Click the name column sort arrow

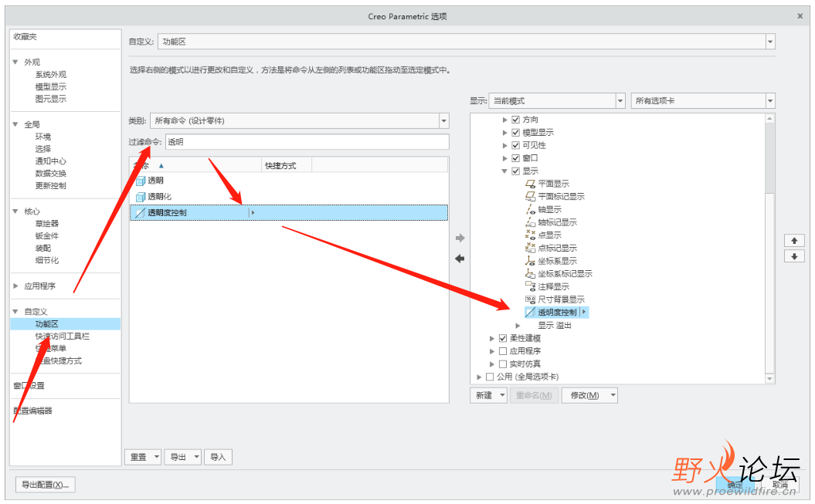(x=161, y=166)
